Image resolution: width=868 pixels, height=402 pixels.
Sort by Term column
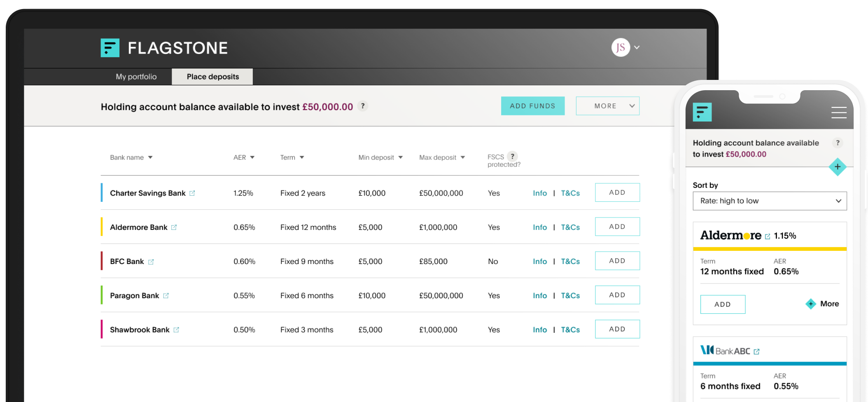(x=292, y=157)
